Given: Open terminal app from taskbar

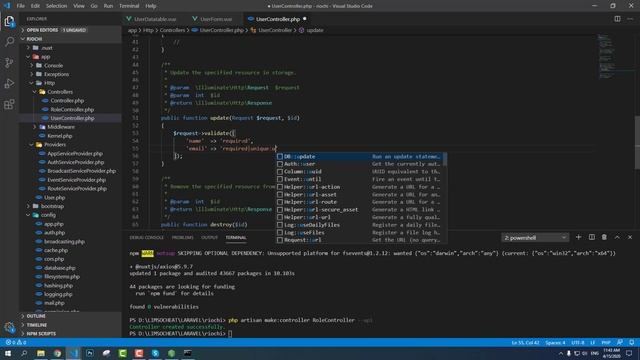Looking at the screenshot, I should (188, 353).
